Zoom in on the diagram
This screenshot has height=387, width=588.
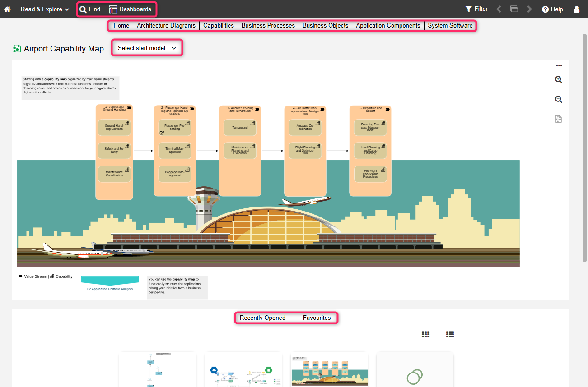559,80
